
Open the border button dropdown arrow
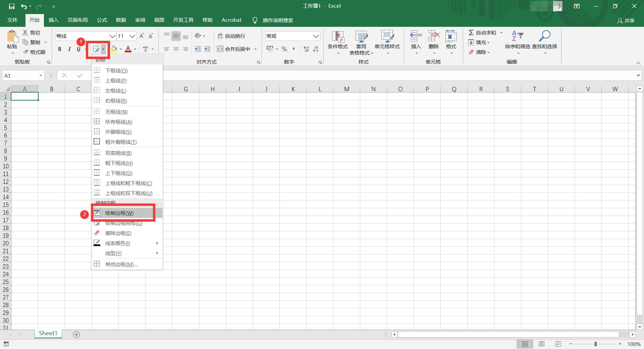click(103, 49)
